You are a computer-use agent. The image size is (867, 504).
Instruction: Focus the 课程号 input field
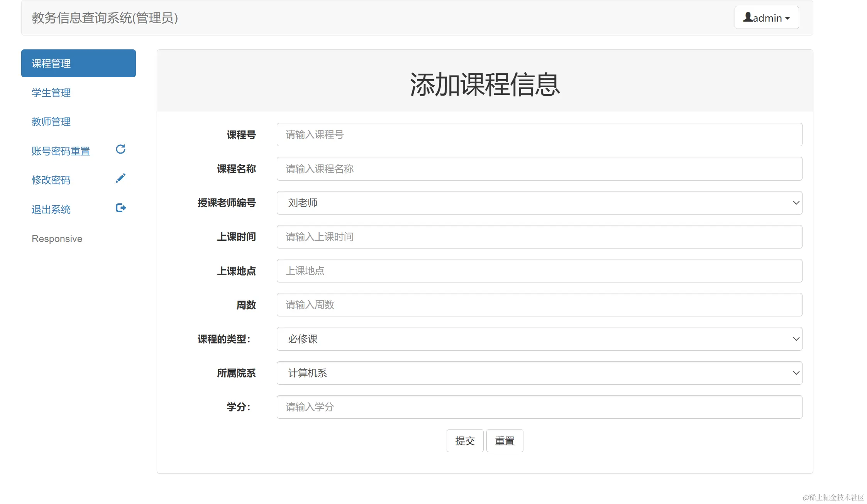pyautogui.click(x=539, y=135)
